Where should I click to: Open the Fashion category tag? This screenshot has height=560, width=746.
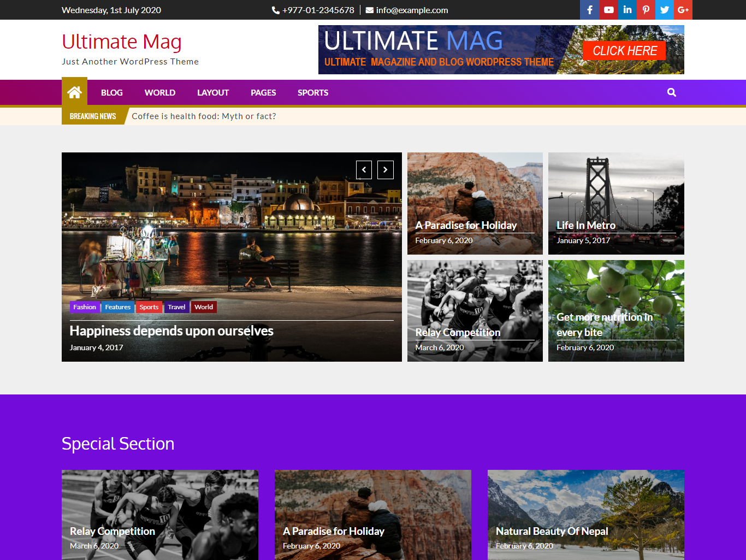coord(85,307)
